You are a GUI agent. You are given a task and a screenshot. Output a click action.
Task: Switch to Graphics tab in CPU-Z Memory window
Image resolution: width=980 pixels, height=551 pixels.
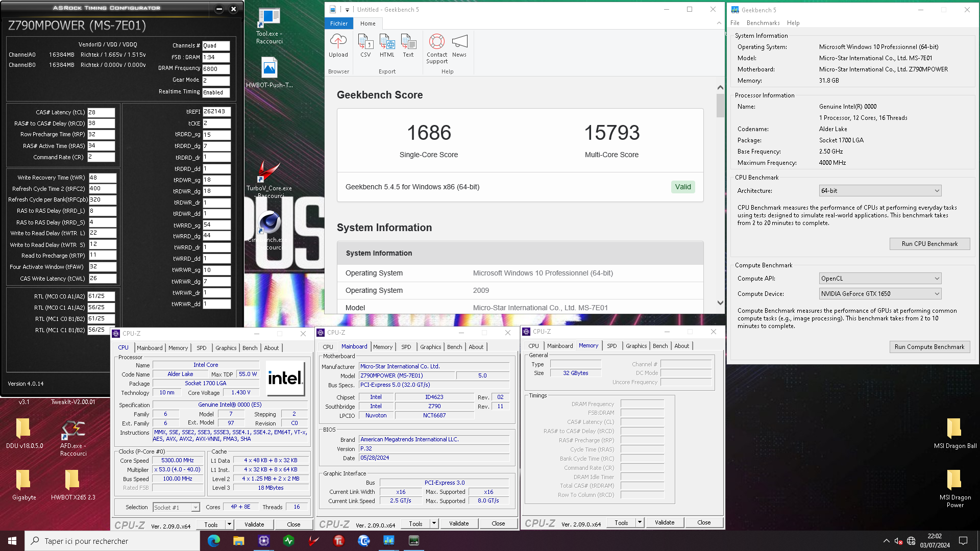636,346
